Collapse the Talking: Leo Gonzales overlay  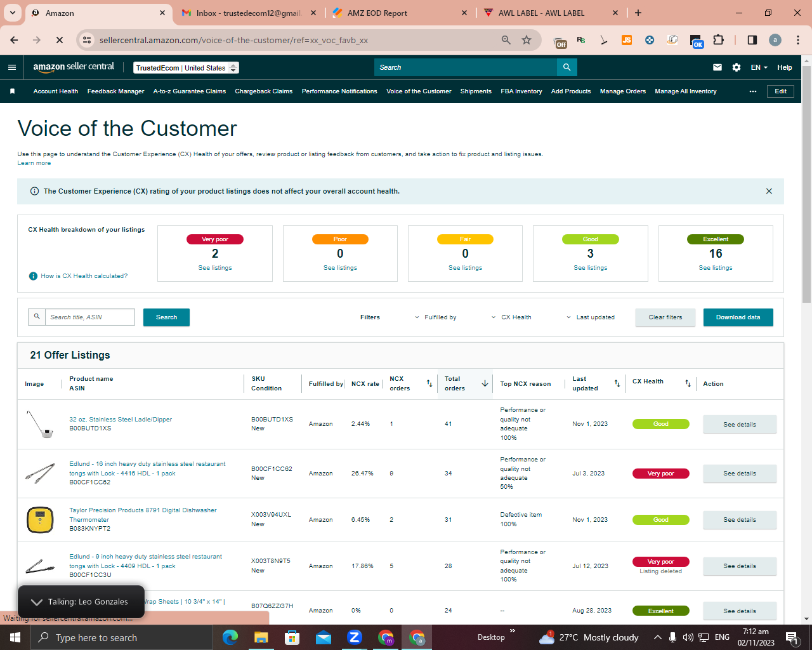pyautogui.click(x=36, y=602)
